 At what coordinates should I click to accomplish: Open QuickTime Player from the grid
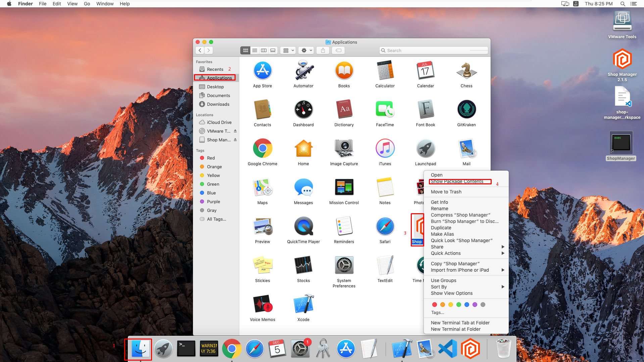pyautogui.click(x=303, y=226)
